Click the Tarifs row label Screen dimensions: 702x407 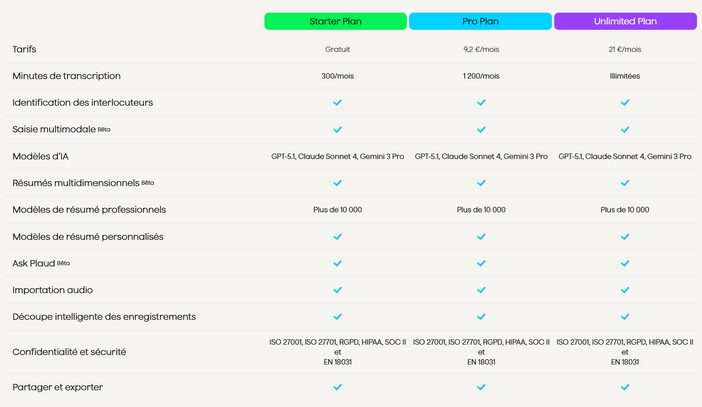[24, 49]
